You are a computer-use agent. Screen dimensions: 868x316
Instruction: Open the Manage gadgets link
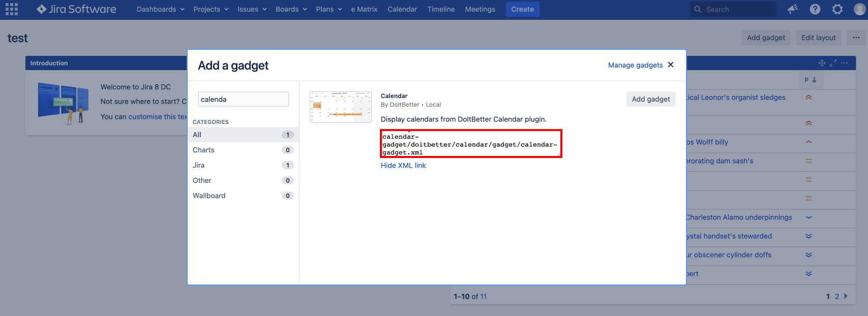coord(635,65)
